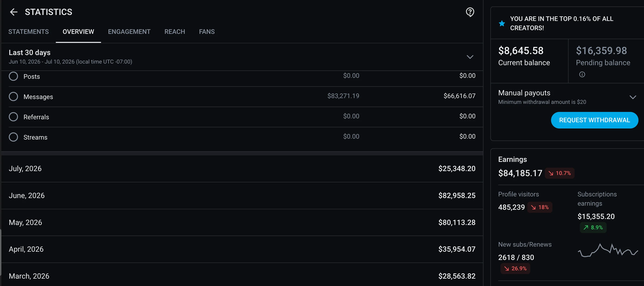Open the June, 2026 earnings row
Image resolution: width=644 pixels, height=286 pixels.
[x=242, y=196]
